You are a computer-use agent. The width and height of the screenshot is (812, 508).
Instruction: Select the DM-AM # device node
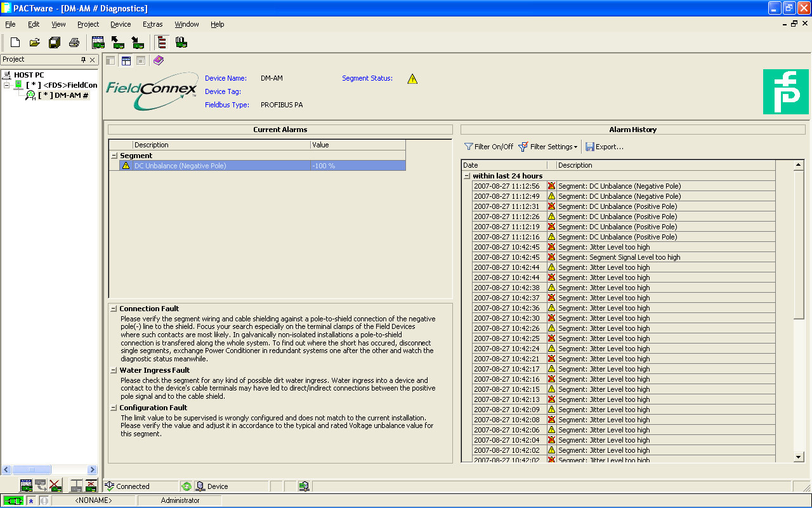coord(63,95)
